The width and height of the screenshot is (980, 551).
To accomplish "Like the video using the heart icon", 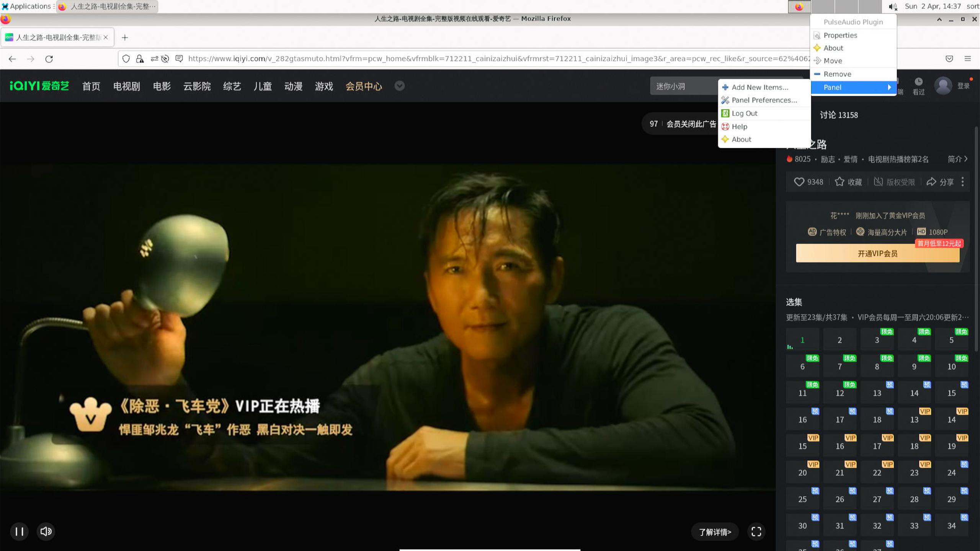I will (x=799, y=182).
